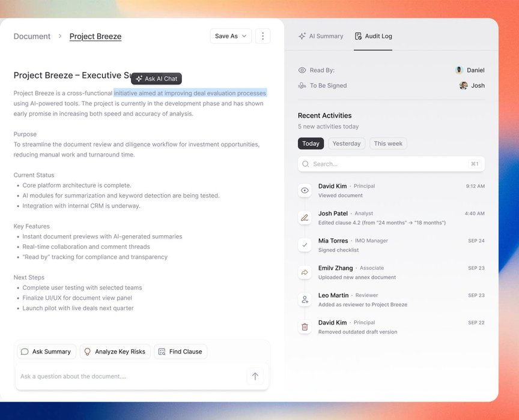Click the send arrow in question box
The height and width of the screenshot is (420, 519).
click(255, 376)
